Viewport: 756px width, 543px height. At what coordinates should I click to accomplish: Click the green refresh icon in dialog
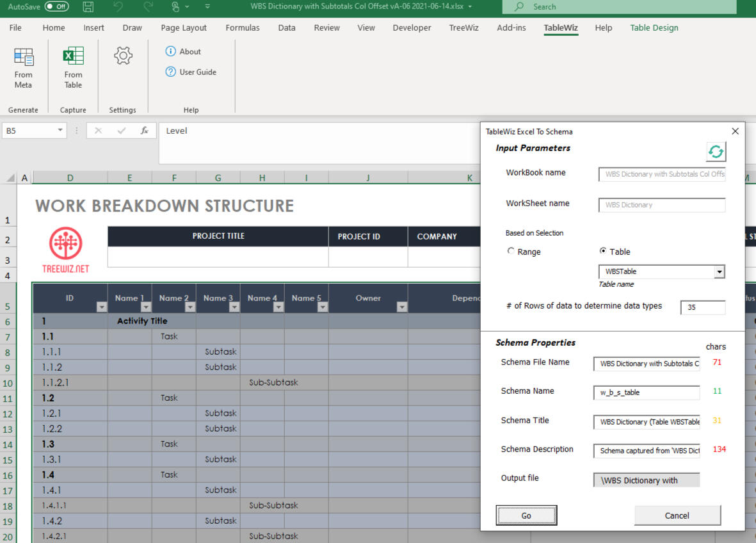click(716, 152)
